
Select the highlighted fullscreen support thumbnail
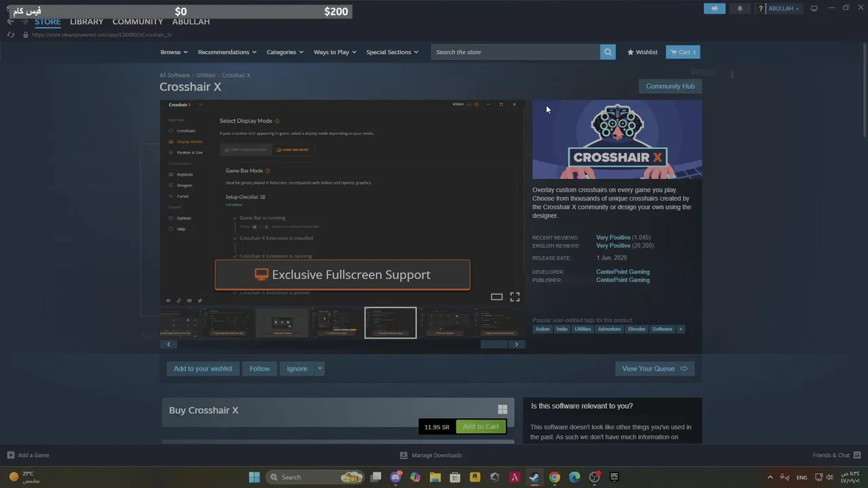pyautogui.click(x=391, y=323)
